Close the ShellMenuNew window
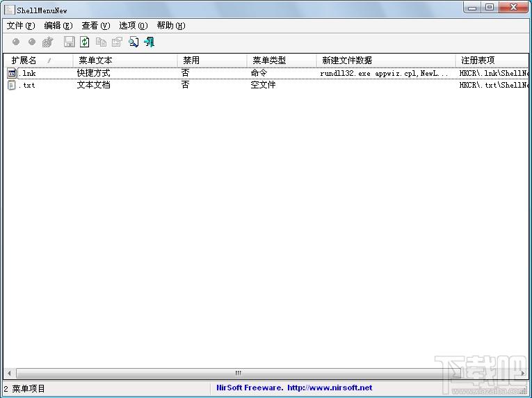This screenshot has width=532, height=398. (513, 7)
